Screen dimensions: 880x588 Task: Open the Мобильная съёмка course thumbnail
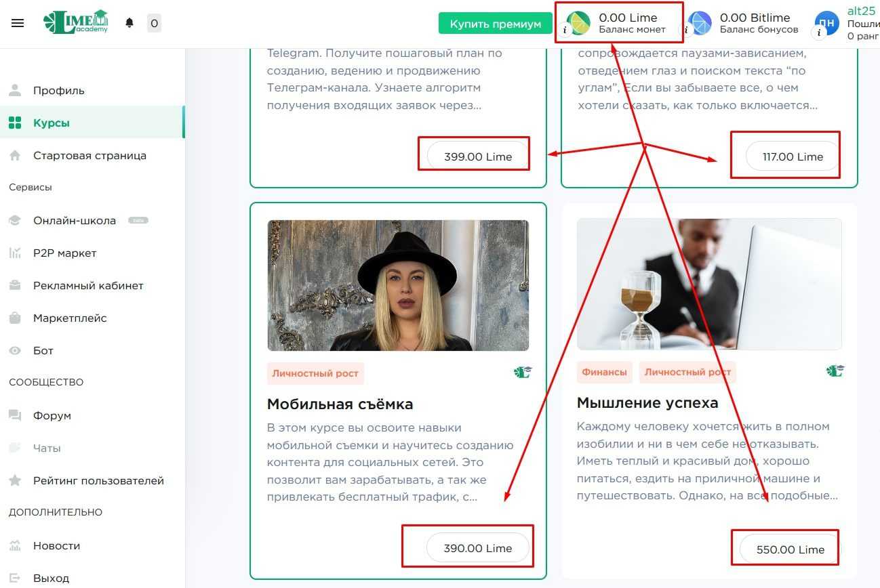coord(397,285)
